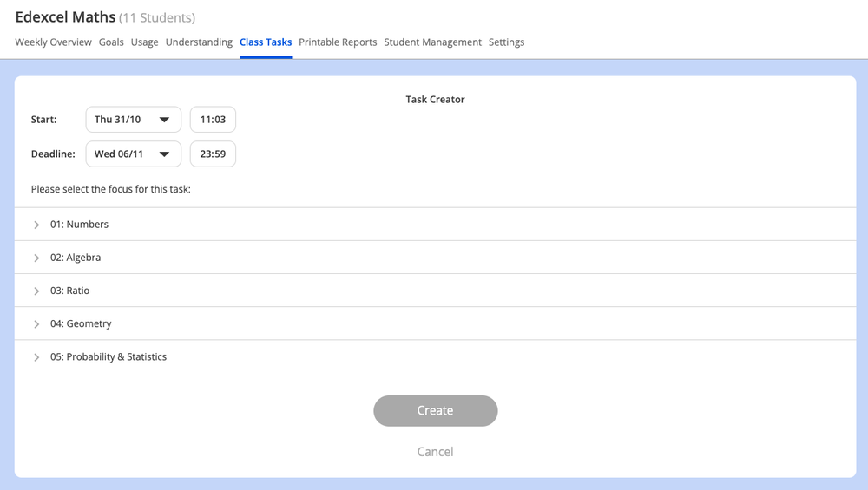The width and height of the screenshot is (868, 490).
Task: Expand the 04: Geometry chevron
Action: tap(36, 324)
